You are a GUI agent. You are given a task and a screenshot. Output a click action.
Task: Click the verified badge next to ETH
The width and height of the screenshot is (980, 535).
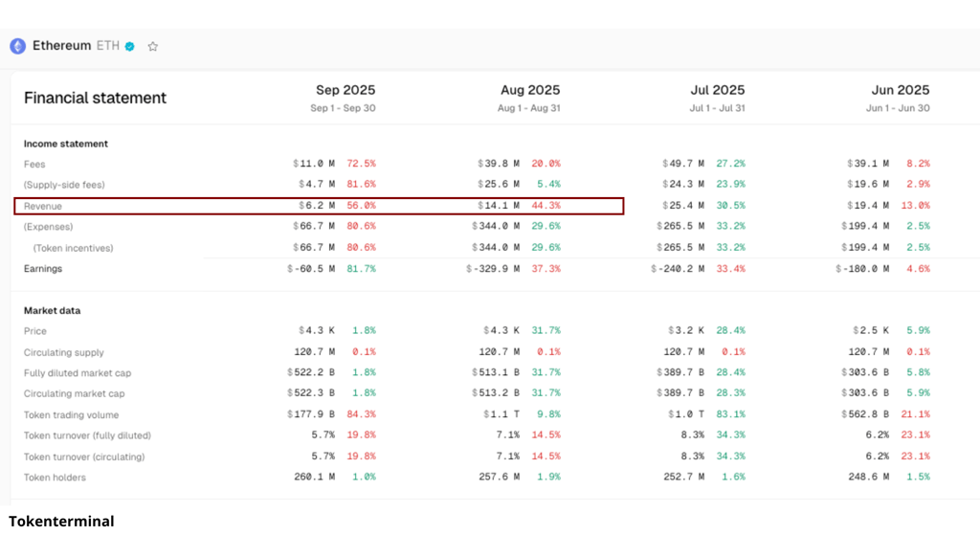tap(130, 46)
